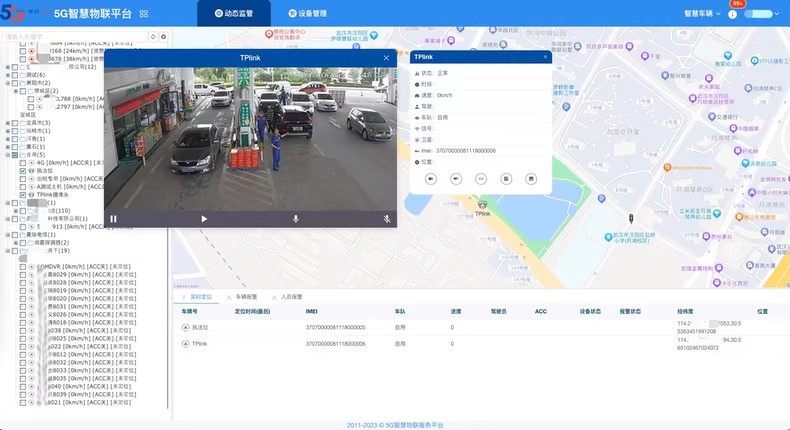This screenshot has width=790, height=430.
Task: Expand 测试(6) tree node
Action: pos(7,75)
